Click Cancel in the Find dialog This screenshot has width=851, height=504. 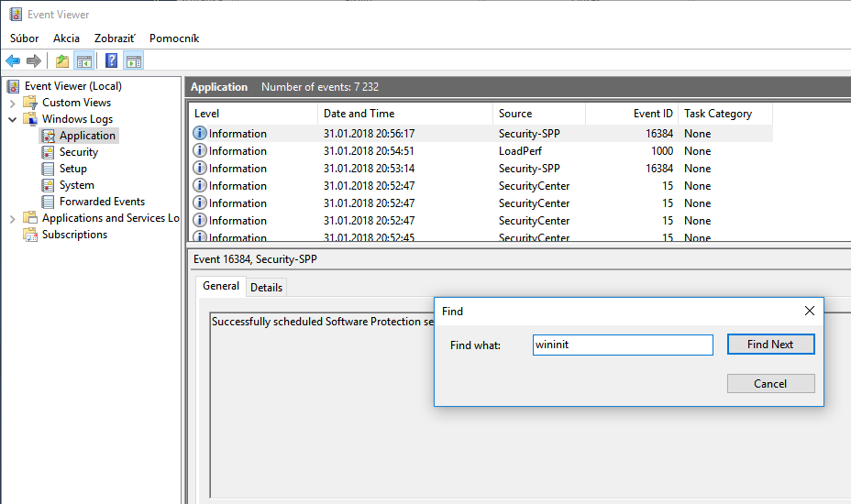(x=770, y=383)
